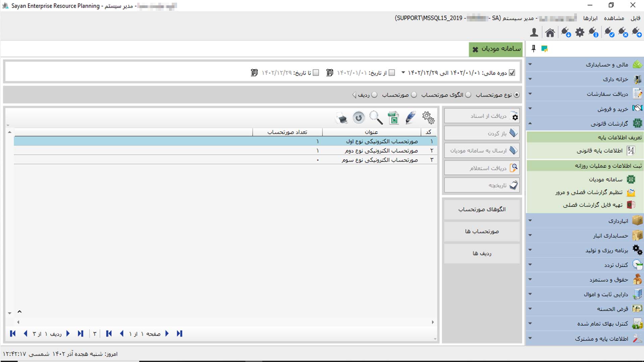This screenshot has height=362, width=644.
Task: Click the pin icon on sidebar header
Action: click(x=533, y=49)
